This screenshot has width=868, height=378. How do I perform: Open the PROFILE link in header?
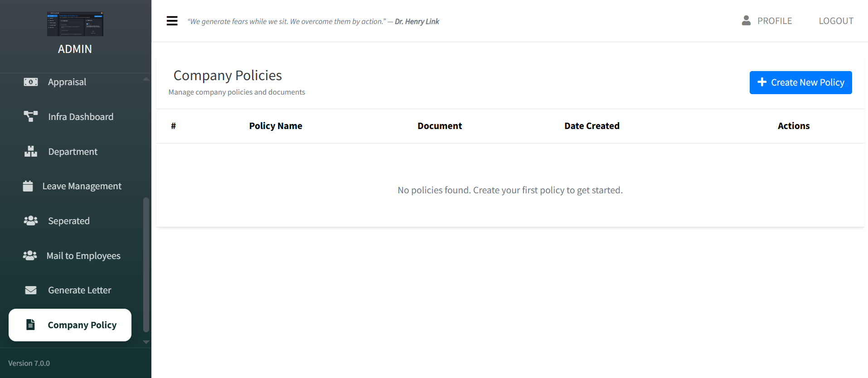(x=774, y=21)
